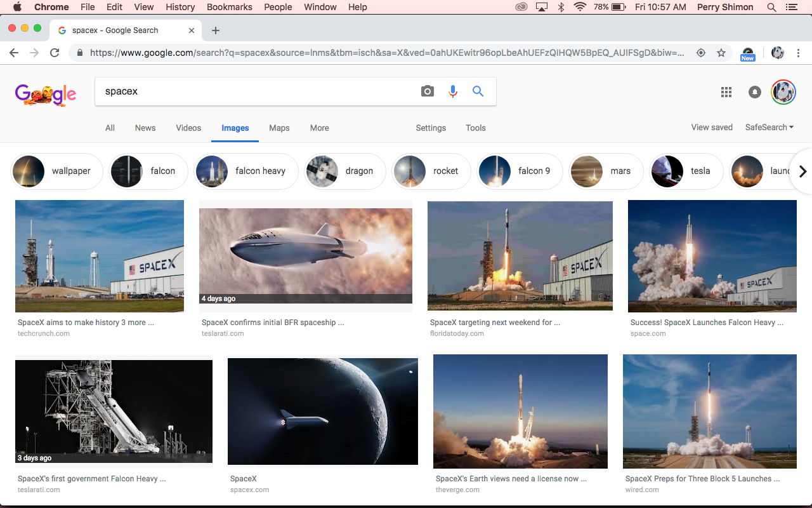Show more suggestion chips with arrow

[x=802, y=171]
